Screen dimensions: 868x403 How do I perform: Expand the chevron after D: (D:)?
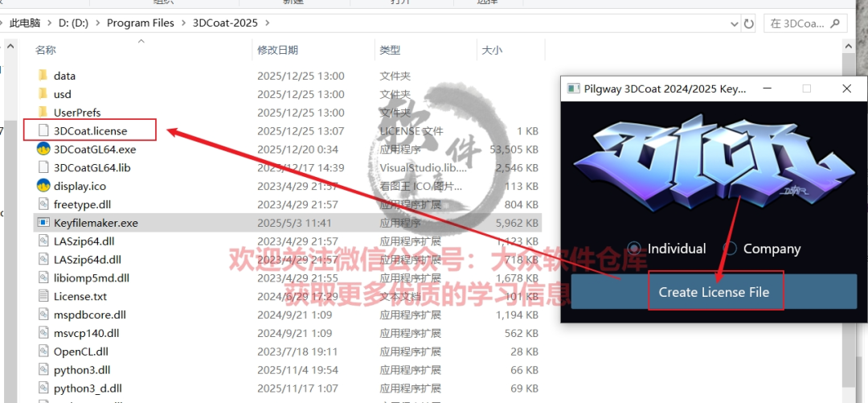(x=98, y=23)
